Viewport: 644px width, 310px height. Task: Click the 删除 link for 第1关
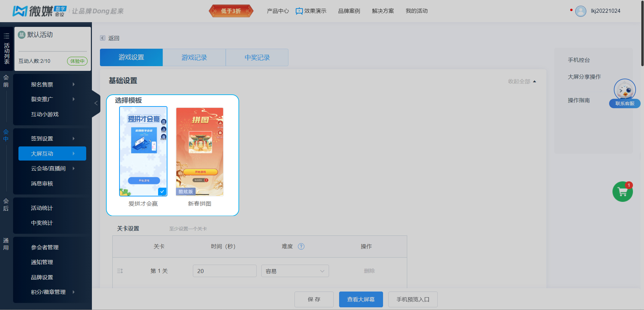(369, 271)
